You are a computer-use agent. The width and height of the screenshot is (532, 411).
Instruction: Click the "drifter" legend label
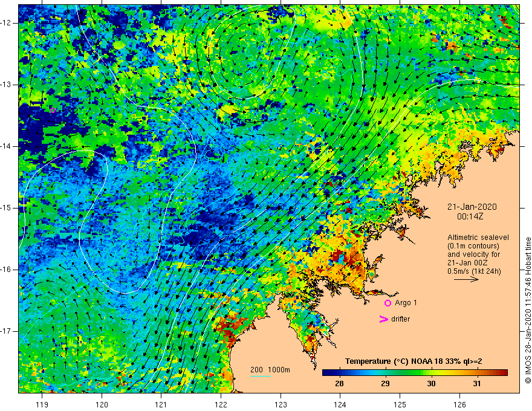400,319
